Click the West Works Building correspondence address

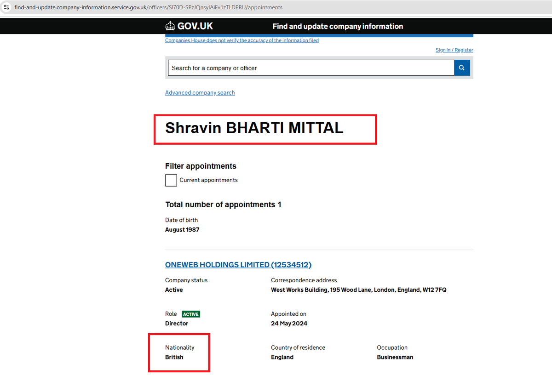pyautogui.click(x=359, y=290)
